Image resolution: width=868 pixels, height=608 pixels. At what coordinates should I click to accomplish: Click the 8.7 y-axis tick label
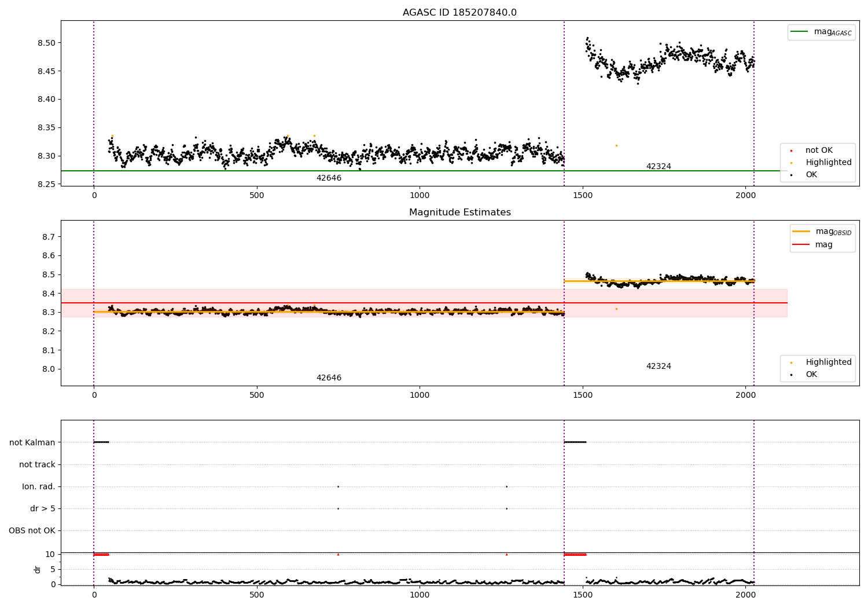point(49,237)
